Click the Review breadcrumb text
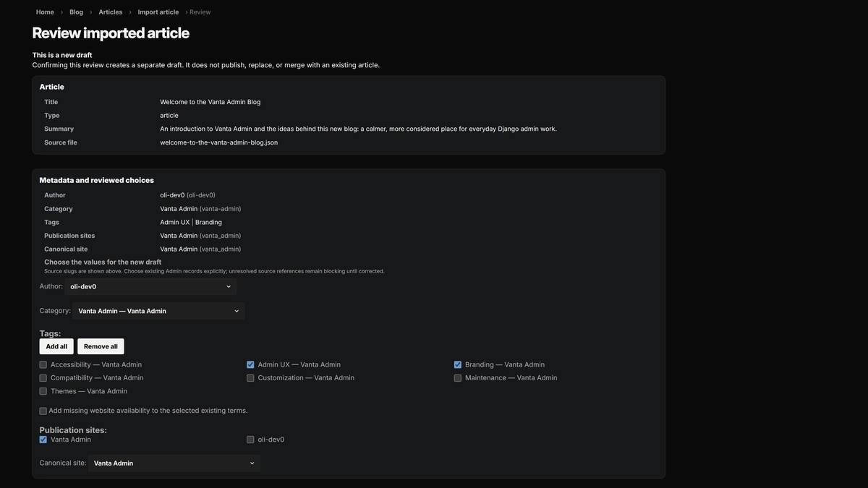This screenshot has height=488, width=868. (200, 12)
